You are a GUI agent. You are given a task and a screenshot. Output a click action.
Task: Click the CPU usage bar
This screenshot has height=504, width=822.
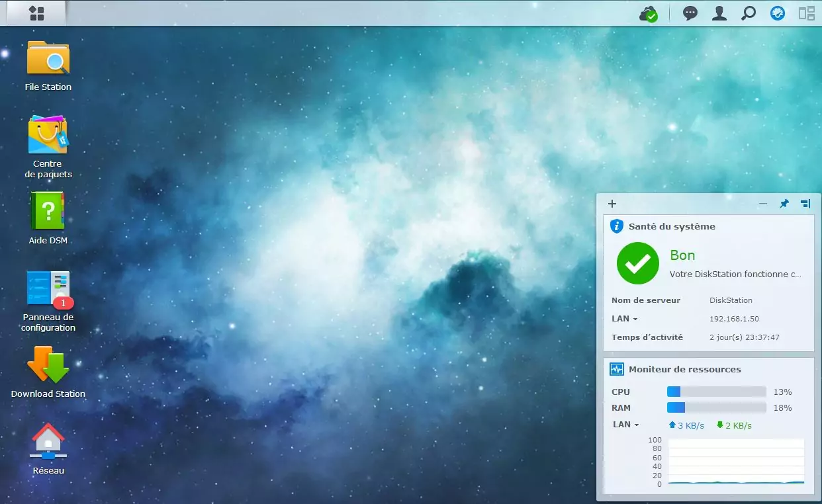pyautogui.click(x=716, y=392)
